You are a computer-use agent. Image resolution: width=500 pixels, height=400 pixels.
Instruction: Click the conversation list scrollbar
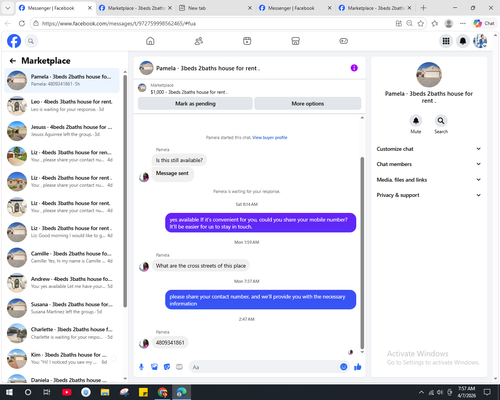click(125, 190)
